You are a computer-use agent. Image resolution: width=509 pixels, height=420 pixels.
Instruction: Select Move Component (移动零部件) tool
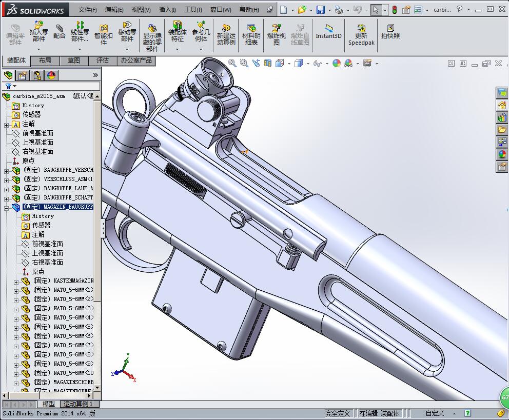[127, 31]
